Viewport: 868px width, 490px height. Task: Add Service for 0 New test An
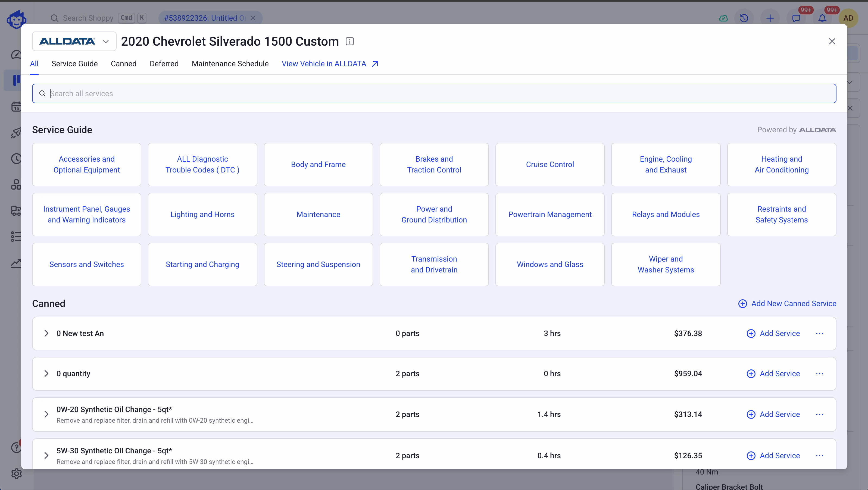[x=773, y=333]
